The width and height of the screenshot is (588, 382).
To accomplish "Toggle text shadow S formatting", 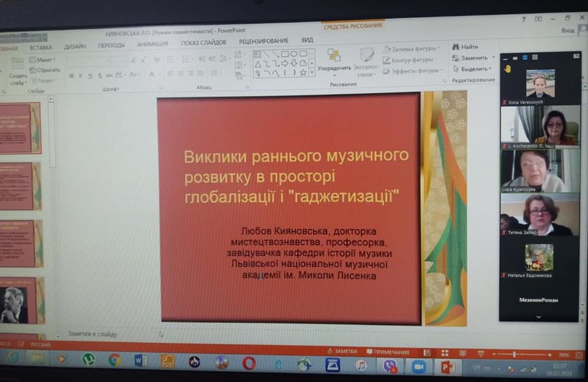I will coord(100,75).
